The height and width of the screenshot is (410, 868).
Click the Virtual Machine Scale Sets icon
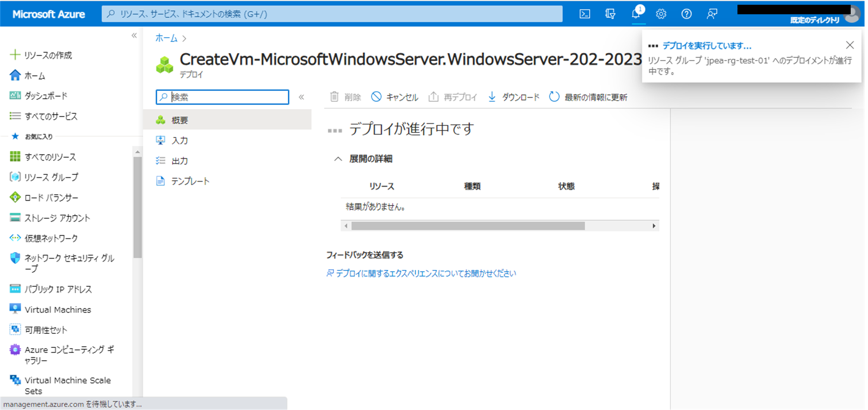[15, 380]
